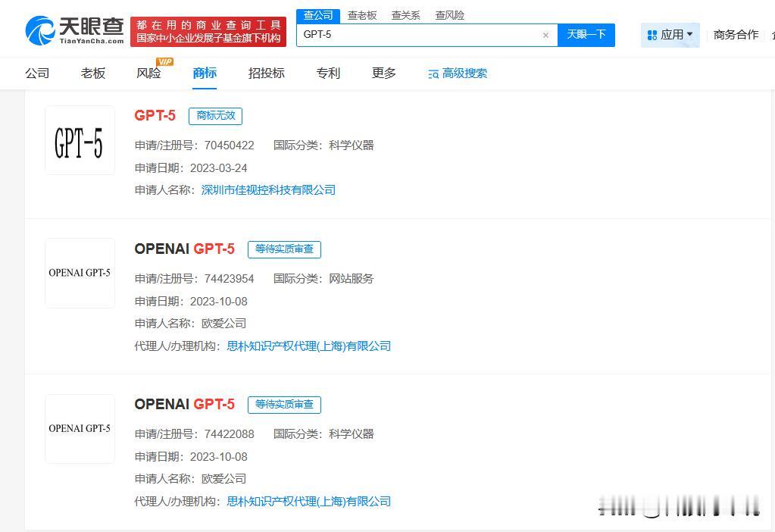Open OPENAI GPT-5 thumbnail for 74422088
The width and height of the screenshot is (775, 532).
click(x=80, y=429)
